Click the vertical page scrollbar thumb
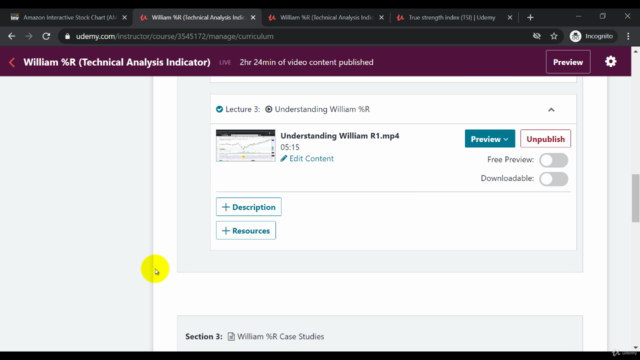 (x=635, y=198)
